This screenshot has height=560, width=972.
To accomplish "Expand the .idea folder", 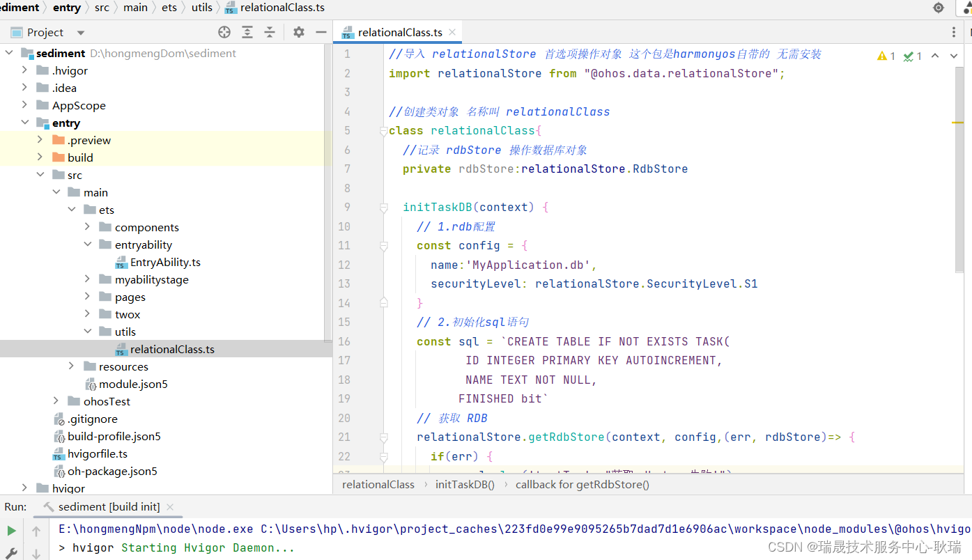I will (x=24, y=88).
